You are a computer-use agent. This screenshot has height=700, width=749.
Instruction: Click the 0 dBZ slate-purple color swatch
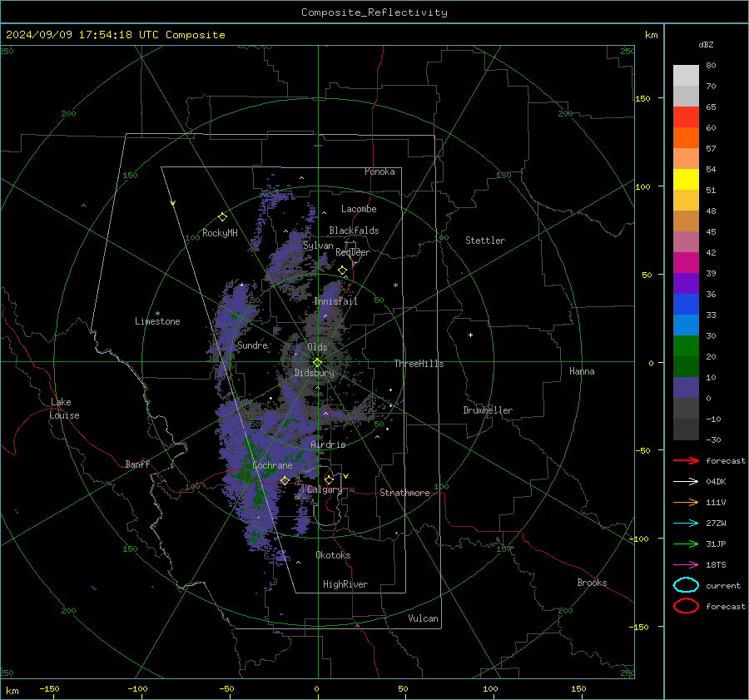click(686, 388)
